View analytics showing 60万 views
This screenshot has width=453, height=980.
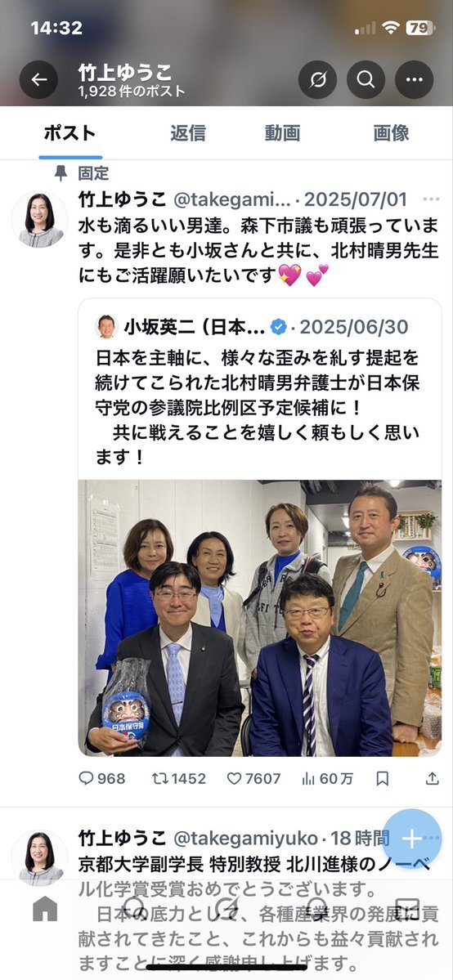coord(327,778)
